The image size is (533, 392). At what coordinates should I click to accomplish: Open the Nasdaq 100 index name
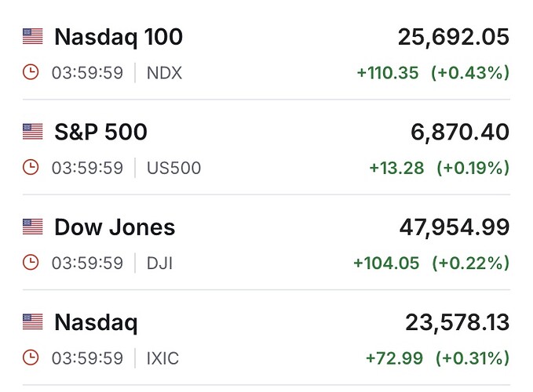click(118, 37)
